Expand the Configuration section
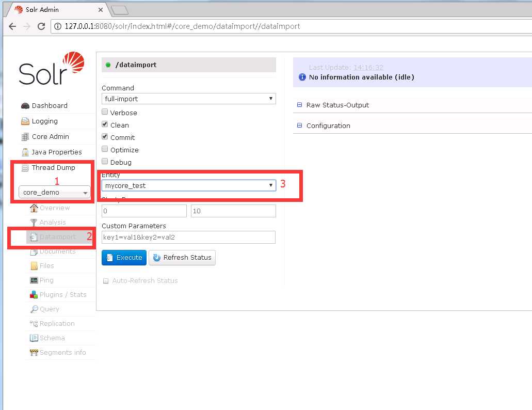This screenshot has height=410, width=532. [328, 126]
